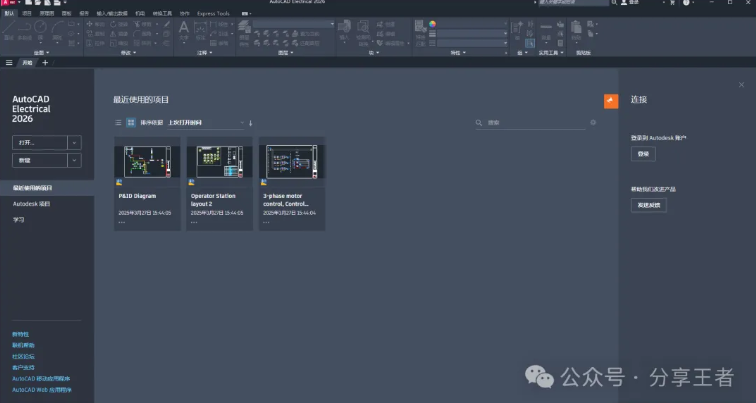The image size is (756, 403).
Task: Switch recent projects to list view
Action: point(118,122)
